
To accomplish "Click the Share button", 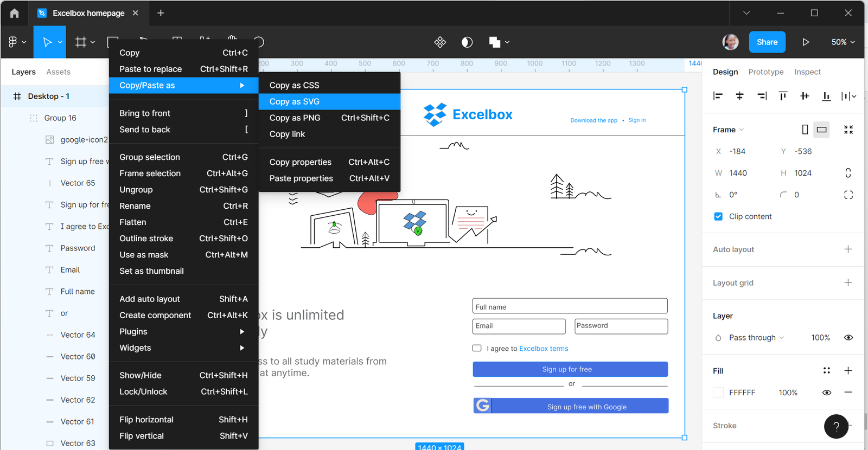I will click(x=767, y=42).
